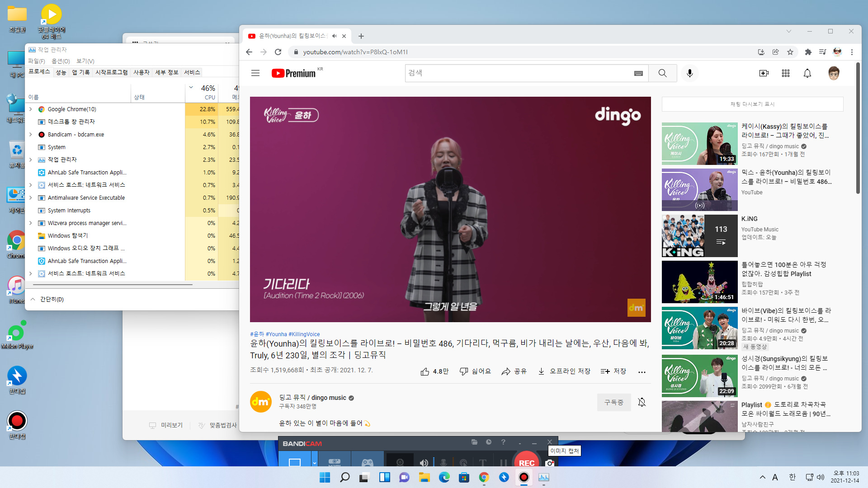Open the 옵션(O) menu in Task Manager
Screen dimensions: 868x488
tap(61, 61)
